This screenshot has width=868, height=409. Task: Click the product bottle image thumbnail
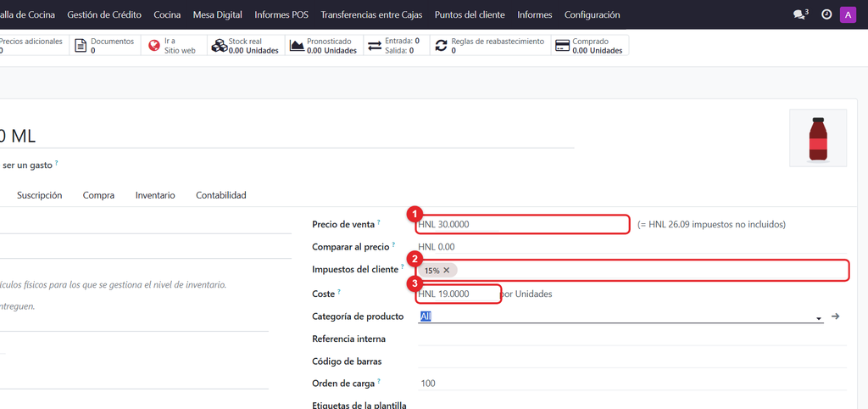point(818,138)
